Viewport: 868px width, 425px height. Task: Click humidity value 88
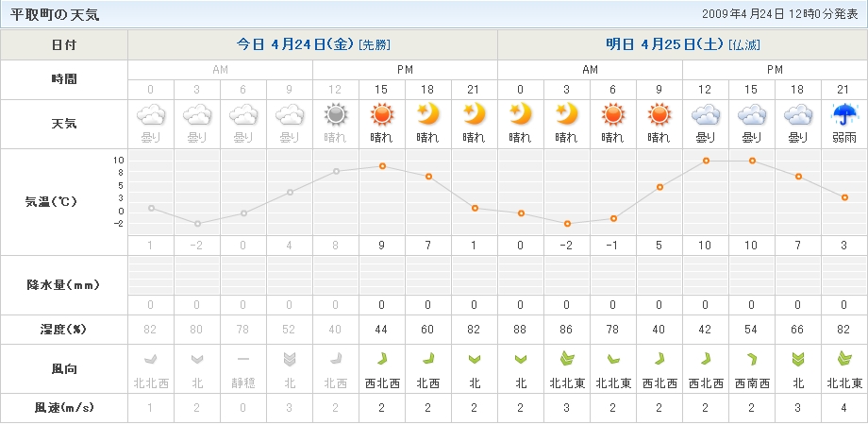pyautogui.click(x=521, y=330)
